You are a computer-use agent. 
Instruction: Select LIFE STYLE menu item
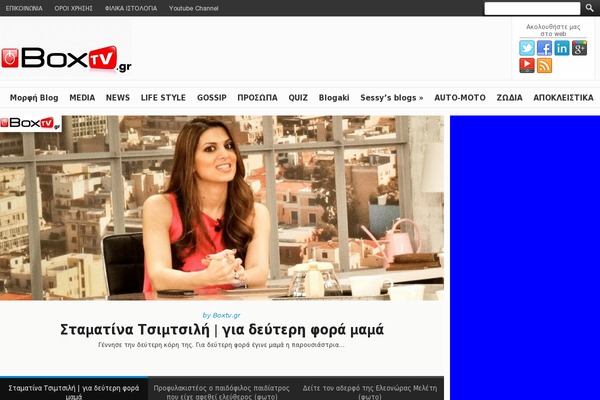[163, 98]
